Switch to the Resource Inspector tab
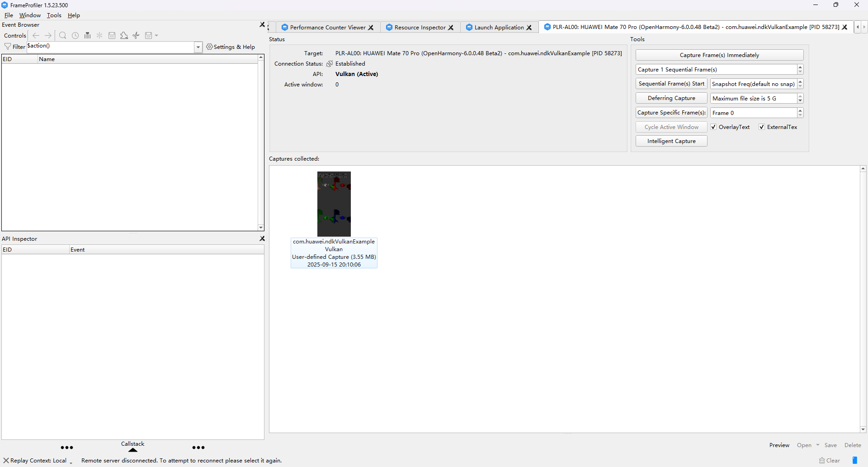The width and height of the screenshot is (868, 467). [420, 27]
